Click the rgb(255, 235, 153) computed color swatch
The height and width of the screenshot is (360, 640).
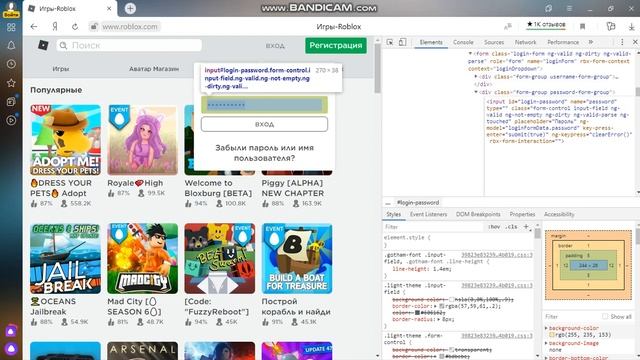coord(551,335)
